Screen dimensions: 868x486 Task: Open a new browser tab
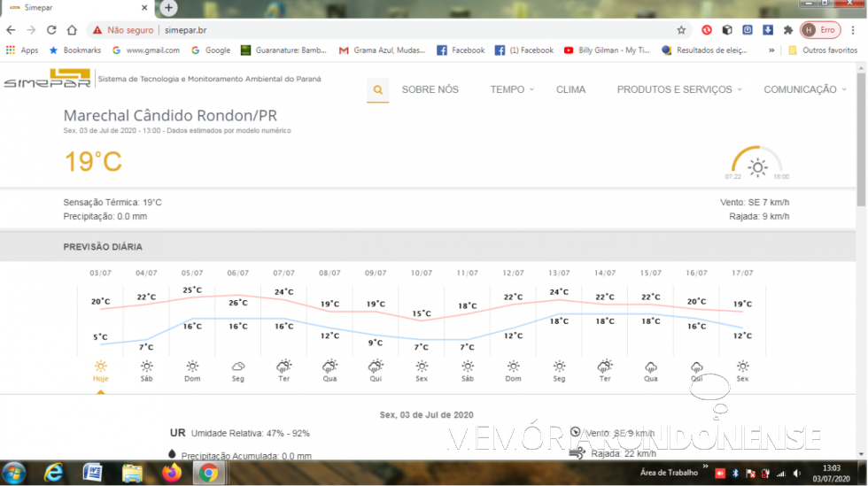pos(168,8)
